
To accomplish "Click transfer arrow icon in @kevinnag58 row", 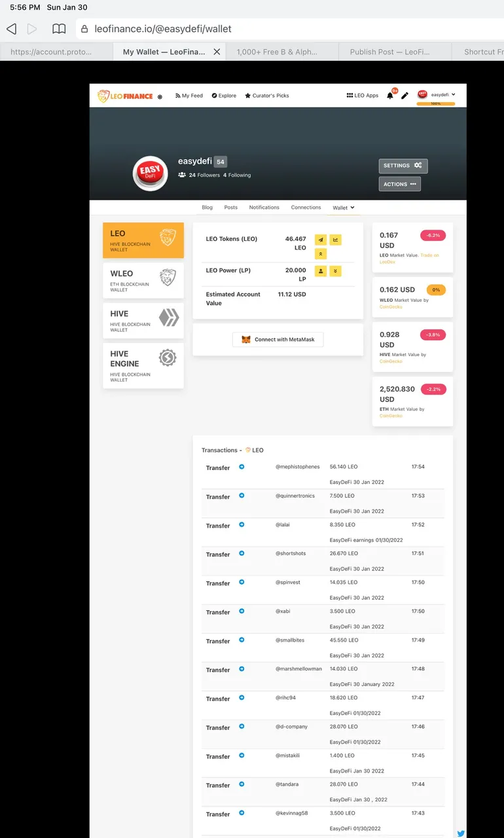I will [x=242, y=812].
